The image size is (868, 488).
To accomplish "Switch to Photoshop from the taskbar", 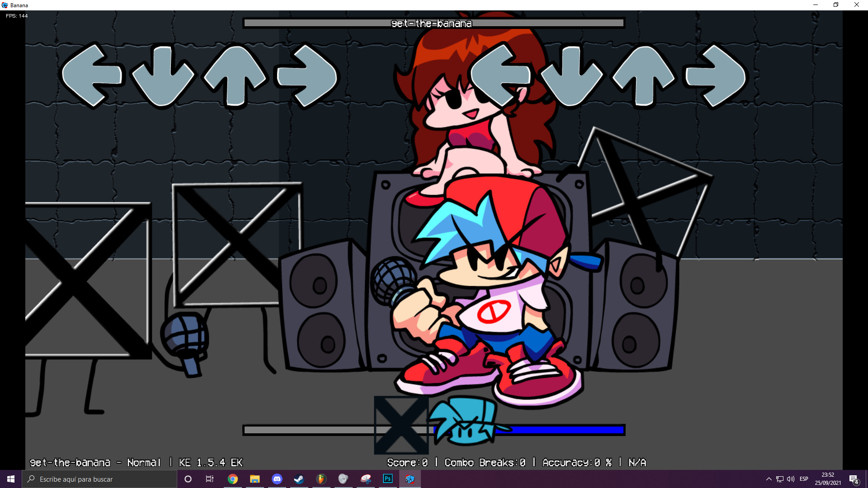I will coord(388,479).
